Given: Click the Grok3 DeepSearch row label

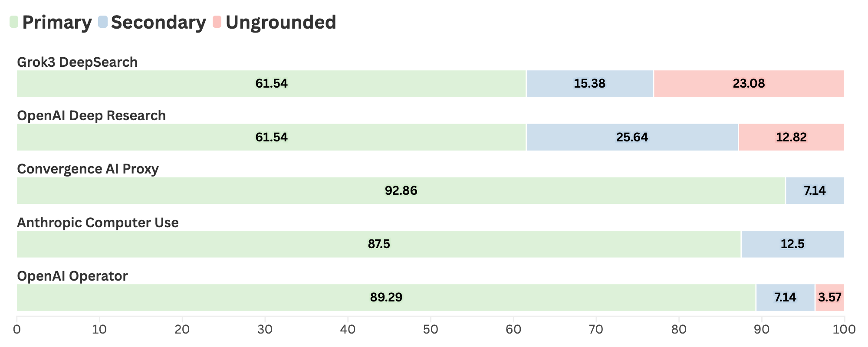Looking at the screenshot, I should (77, 62).
